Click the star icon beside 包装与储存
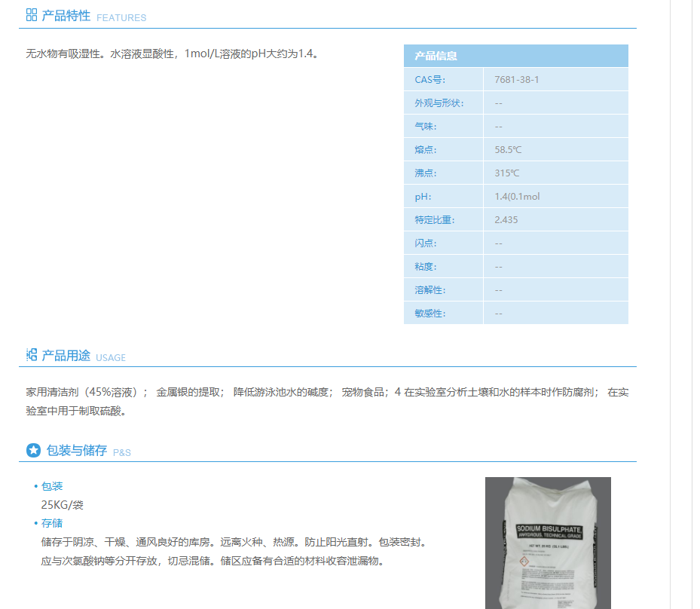This screenshot has height=609, width=700. pos(33,450)
